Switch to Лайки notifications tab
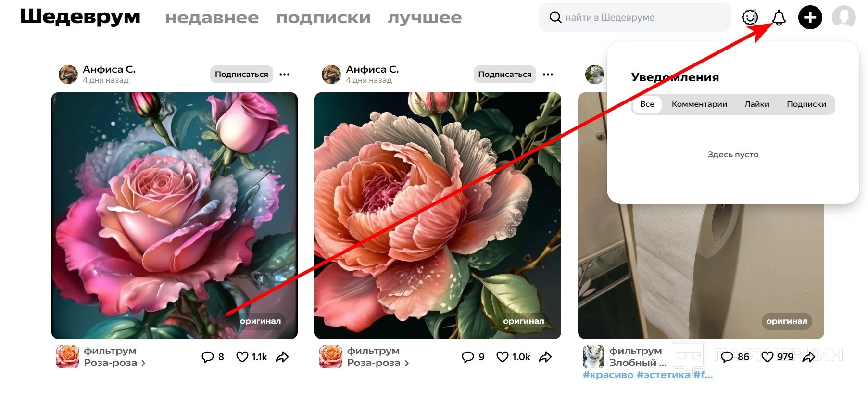 [756, 104]
